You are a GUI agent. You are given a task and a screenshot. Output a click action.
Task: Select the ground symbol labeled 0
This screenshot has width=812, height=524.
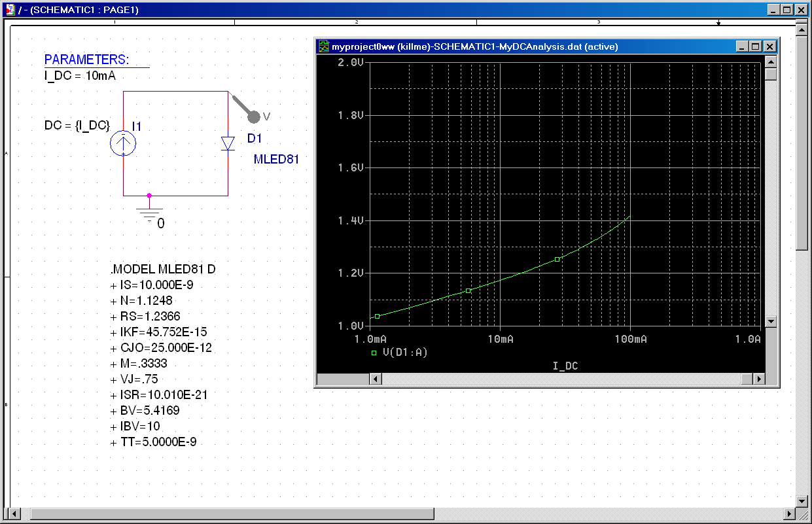coord(149,214)
